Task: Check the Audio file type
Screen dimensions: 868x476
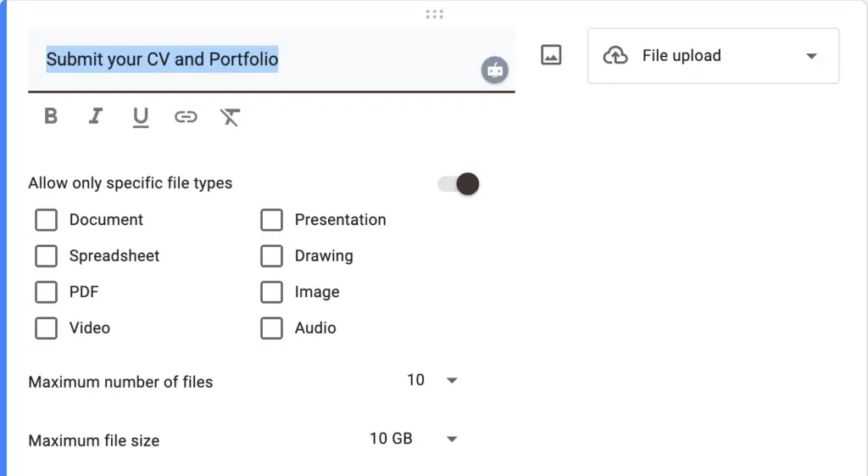Action: [x=271, y=328]
